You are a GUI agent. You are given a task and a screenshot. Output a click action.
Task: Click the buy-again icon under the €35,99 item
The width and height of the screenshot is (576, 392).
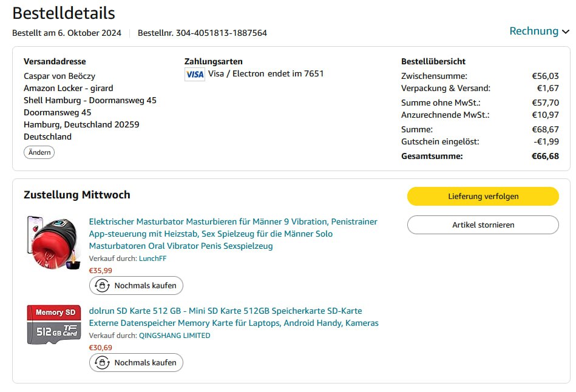[x=102, y=285]
